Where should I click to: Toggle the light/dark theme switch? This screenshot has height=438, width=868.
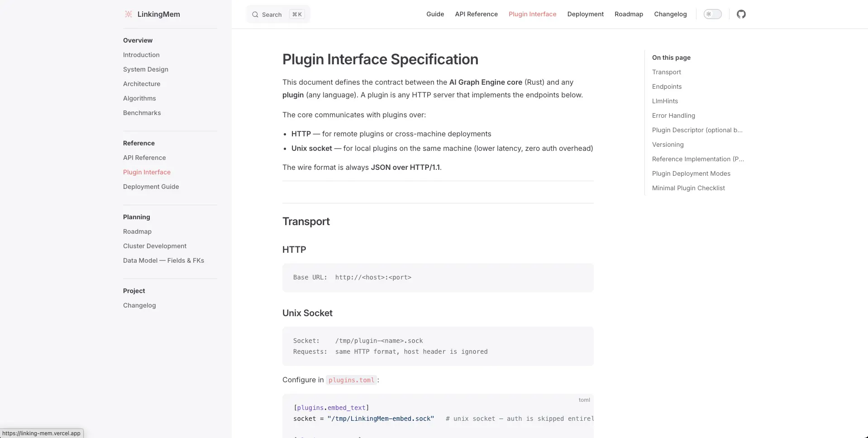click(712, 14)
